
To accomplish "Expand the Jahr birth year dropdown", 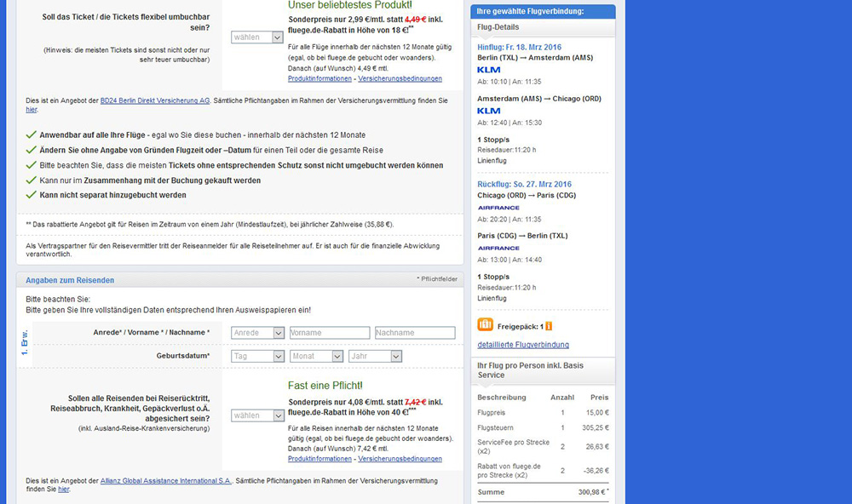I will point(375,356).
